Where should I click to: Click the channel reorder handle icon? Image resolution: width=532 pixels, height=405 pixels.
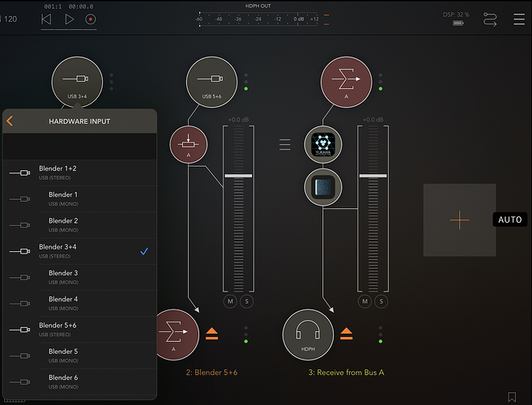pyautogui.click(x=285, y=145)
